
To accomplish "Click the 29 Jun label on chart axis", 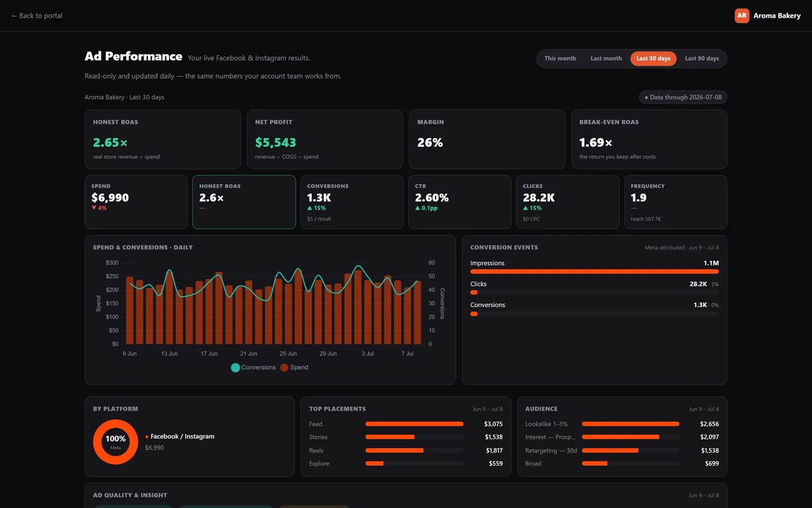I will (328, 354).
